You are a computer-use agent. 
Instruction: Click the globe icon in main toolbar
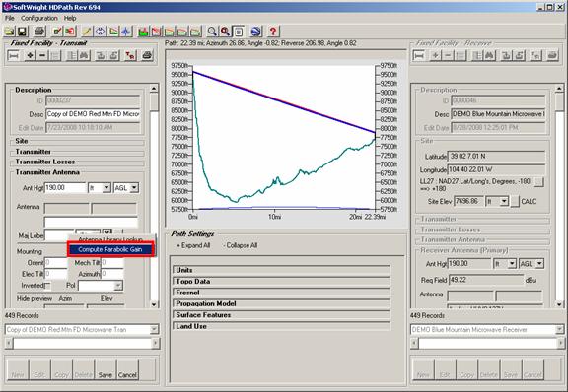point(255,32)
